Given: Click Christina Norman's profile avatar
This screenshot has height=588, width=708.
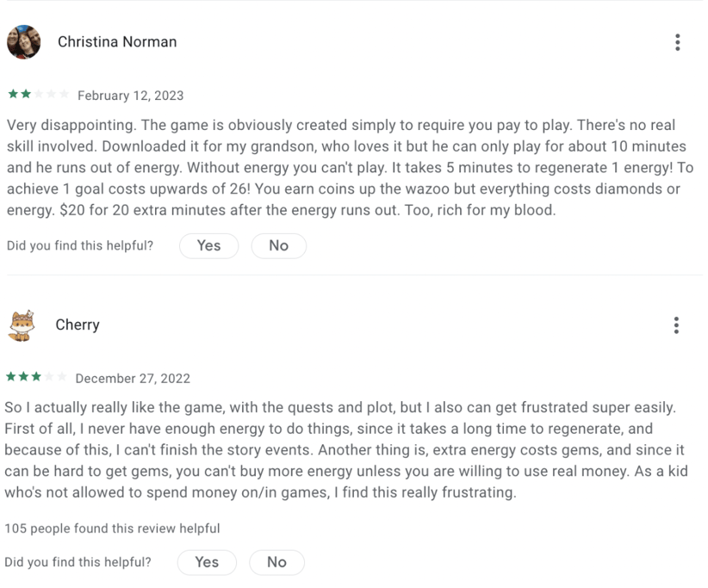Looking at the screenshot, I should [23, 42].
